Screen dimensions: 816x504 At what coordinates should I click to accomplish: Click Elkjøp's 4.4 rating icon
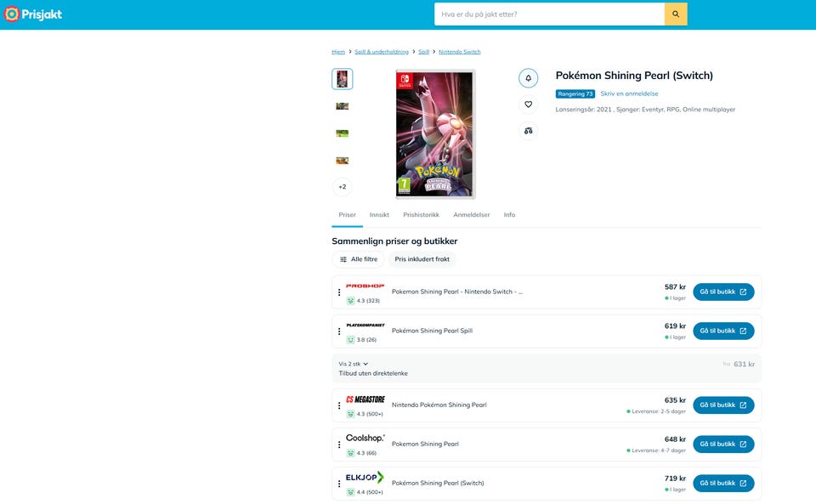[x=351, y=492]
